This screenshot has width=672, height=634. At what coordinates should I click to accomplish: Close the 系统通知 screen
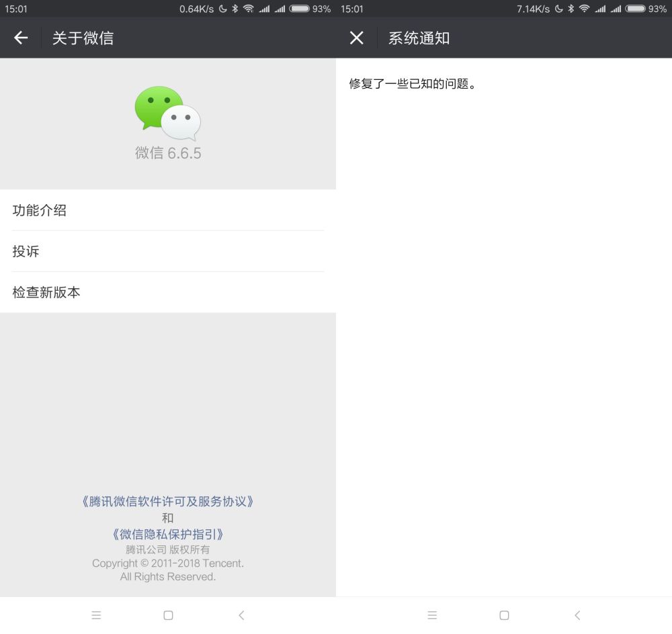pos(357,38)
